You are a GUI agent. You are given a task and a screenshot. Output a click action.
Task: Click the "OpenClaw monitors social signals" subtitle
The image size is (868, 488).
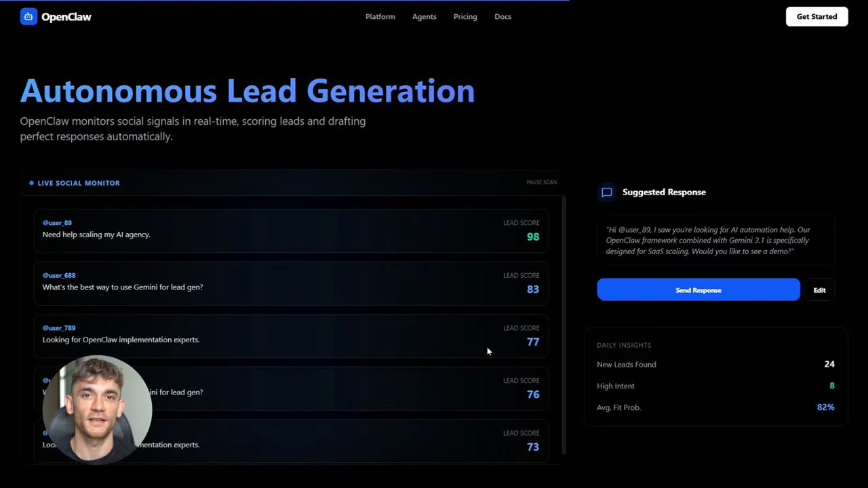[x=193, y=129]
